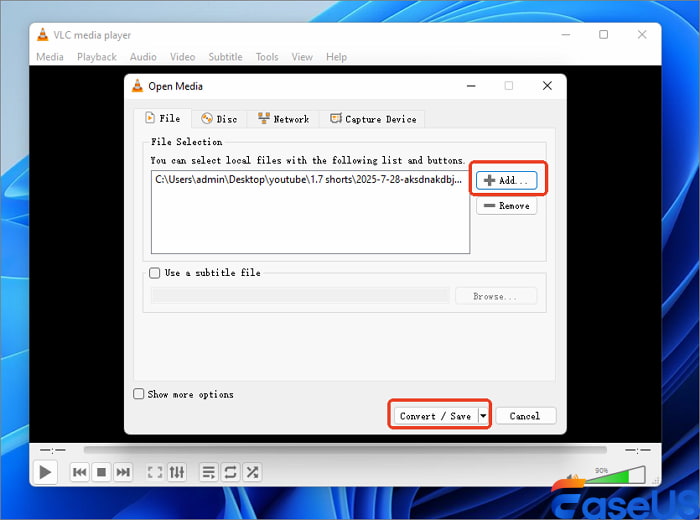Click the VLC cone icon in main title bar

click(43, 35)
